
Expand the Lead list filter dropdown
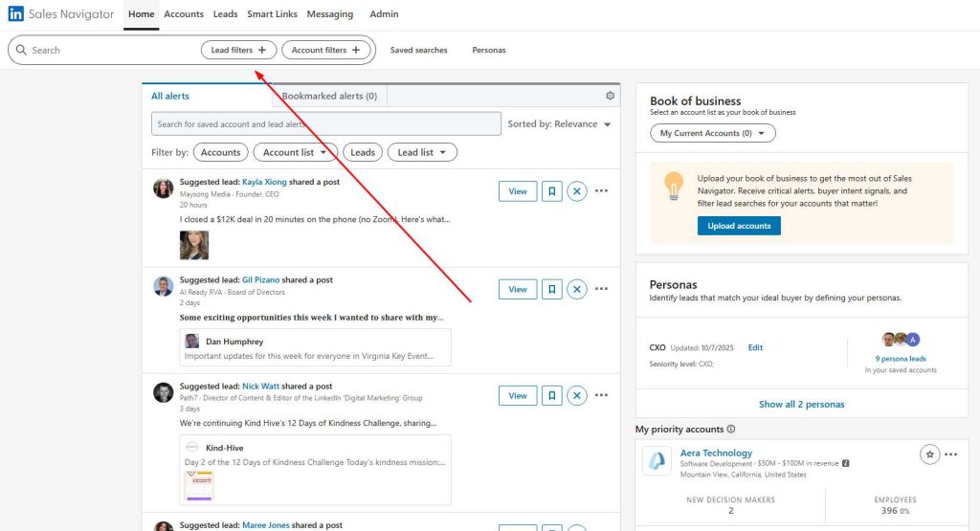[x=422, y=152]
